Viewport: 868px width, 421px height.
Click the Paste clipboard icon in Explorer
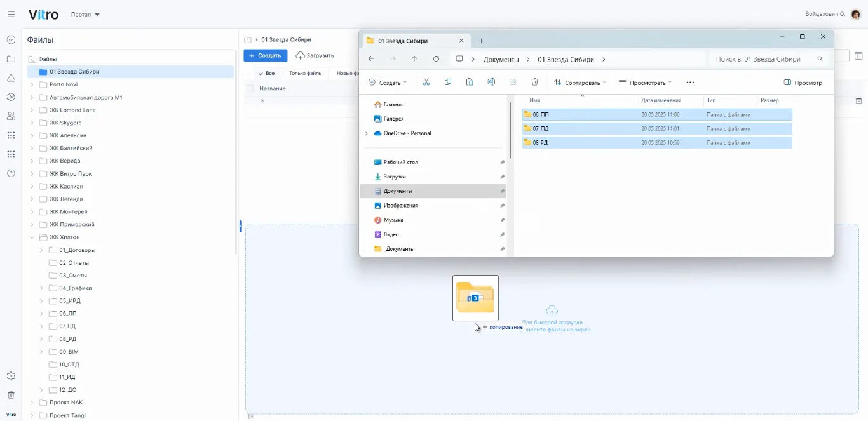470,83
